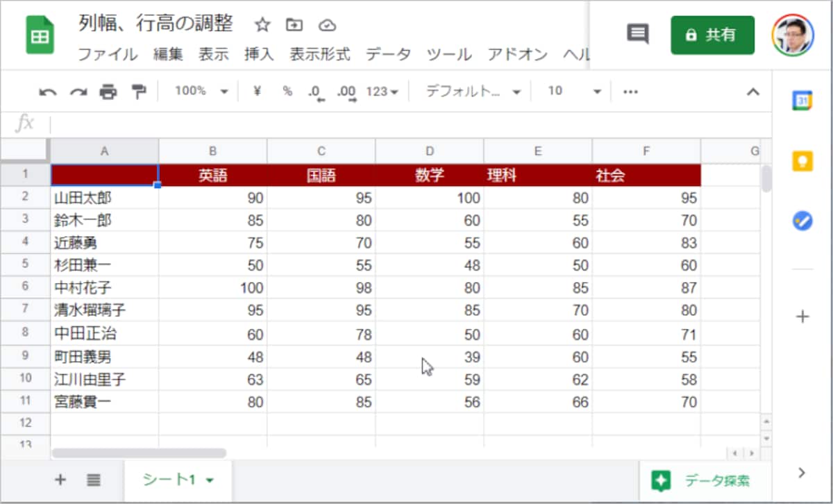View the cloud save status icon

[327, 26]
